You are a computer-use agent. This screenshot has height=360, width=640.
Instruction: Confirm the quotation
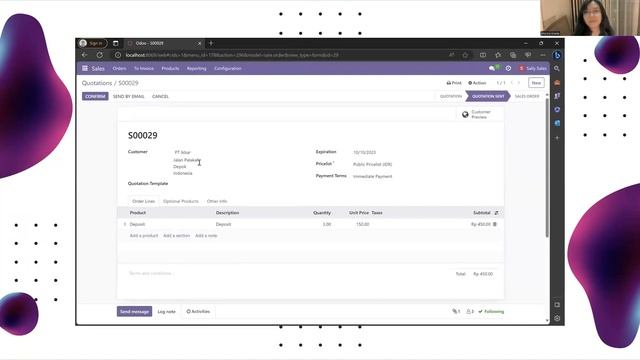(95, 96)
